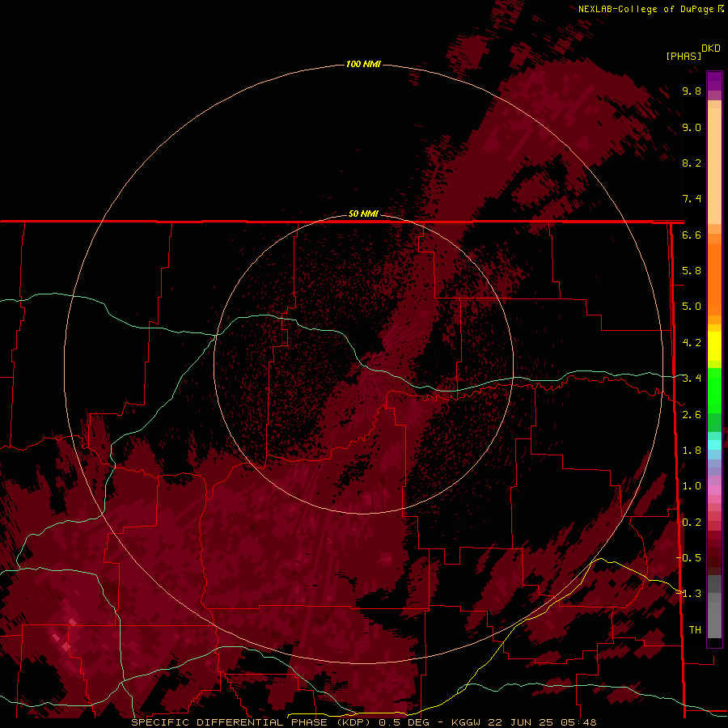Select the 0.5 DEG elevation text
The width and height of the screenshot is (728, 728).
coord(404,722)
